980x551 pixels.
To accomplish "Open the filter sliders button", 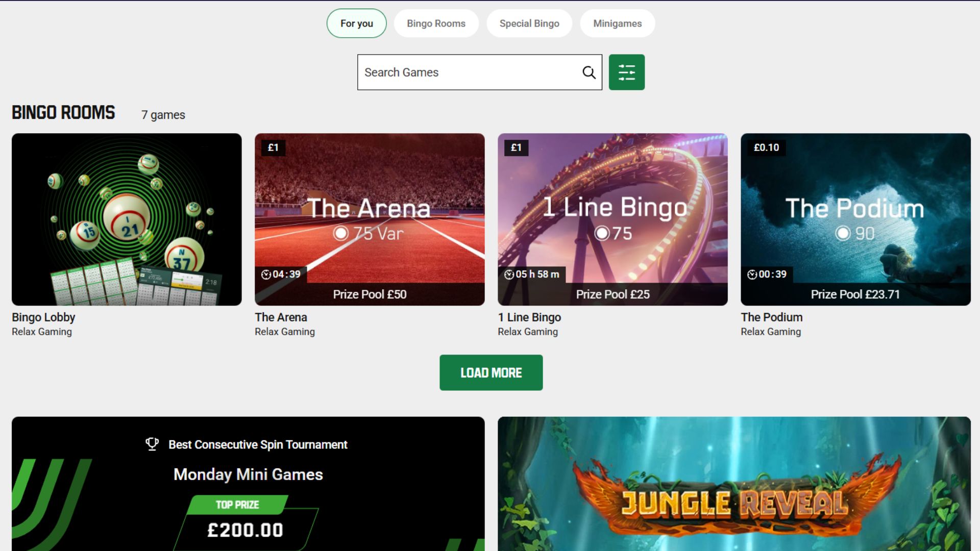I will click(x=626, y=72).
